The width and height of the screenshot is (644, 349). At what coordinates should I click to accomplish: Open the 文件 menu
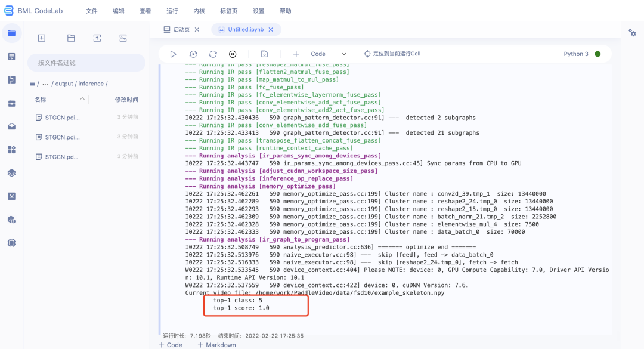(92, 11)
